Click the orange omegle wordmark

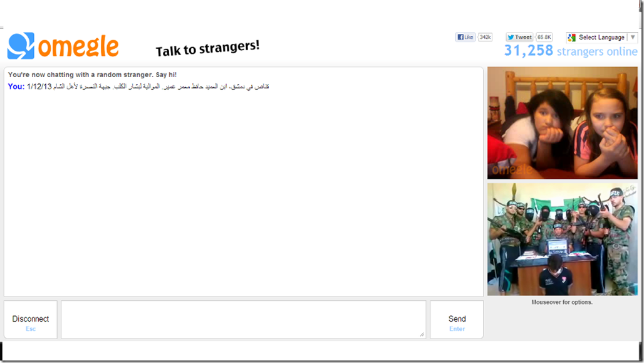[78, 46]
